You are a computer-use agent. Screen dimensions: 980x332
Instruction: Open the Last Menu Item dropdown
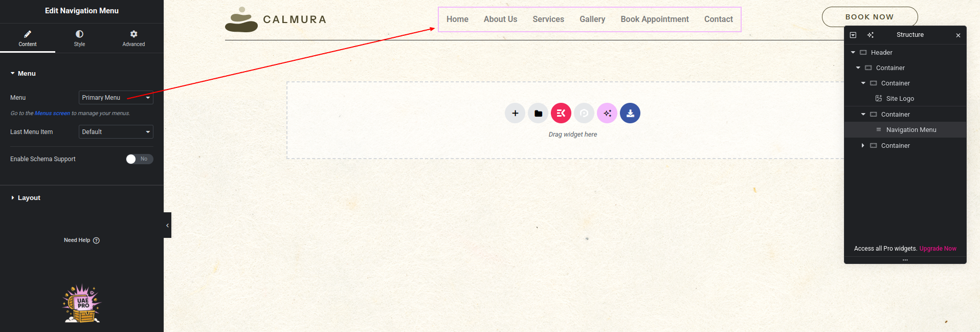click(x=116, y=132)
